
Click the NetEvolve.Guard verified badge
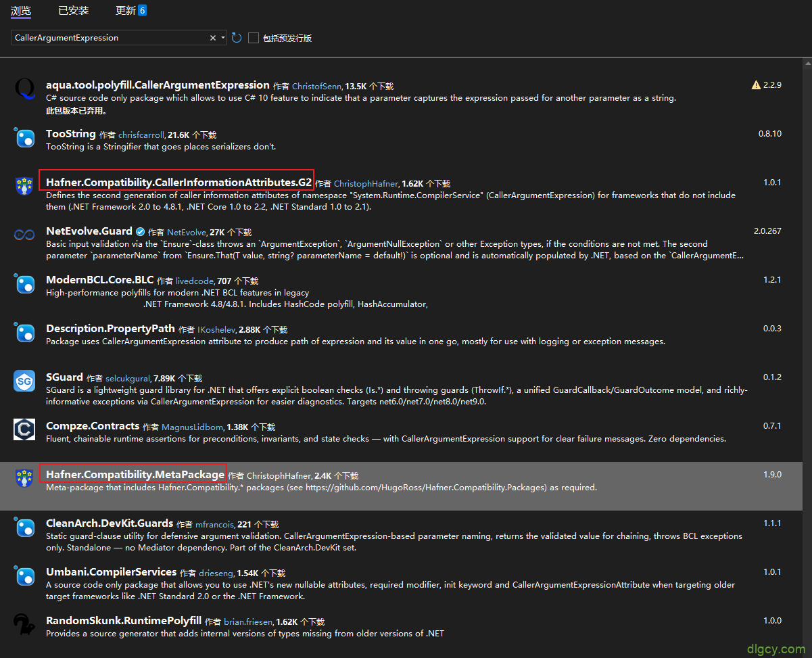tap(140, 231)
